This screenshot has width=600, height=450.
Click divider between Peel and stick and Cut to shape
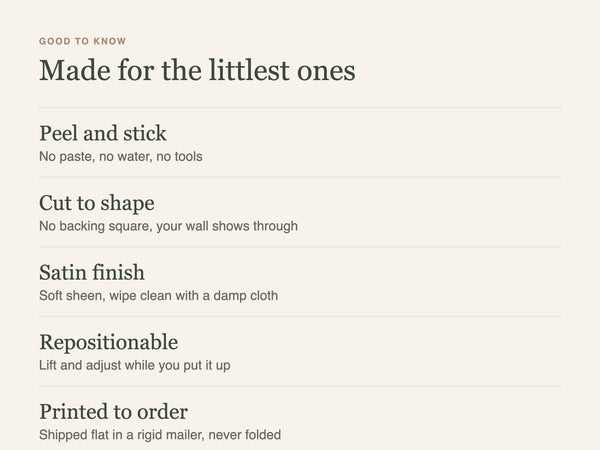tap(300, 178)
